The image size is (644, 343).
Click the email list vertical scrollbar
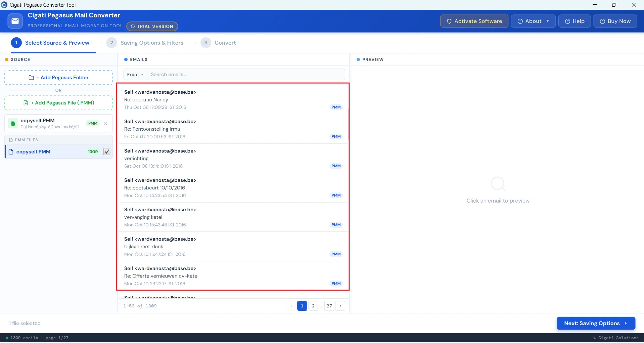click(x=349, y=124)
